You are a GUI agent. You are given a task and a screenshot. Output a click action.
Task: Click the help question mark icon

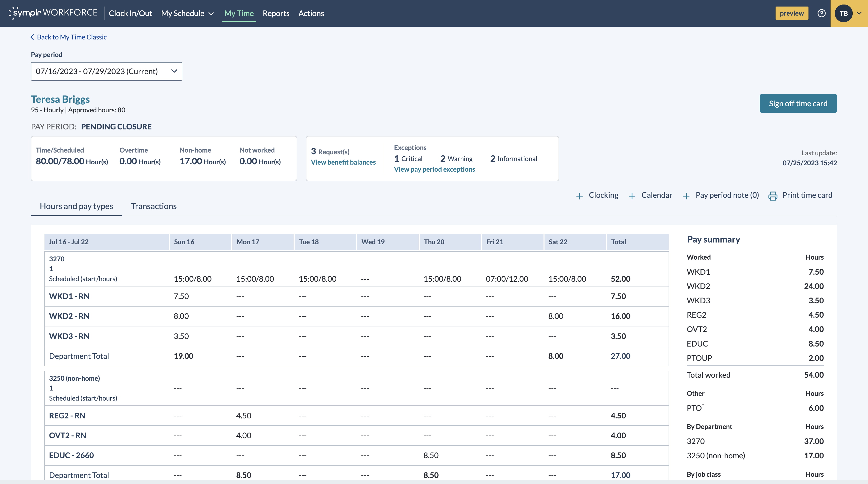[x=821, y=13]
